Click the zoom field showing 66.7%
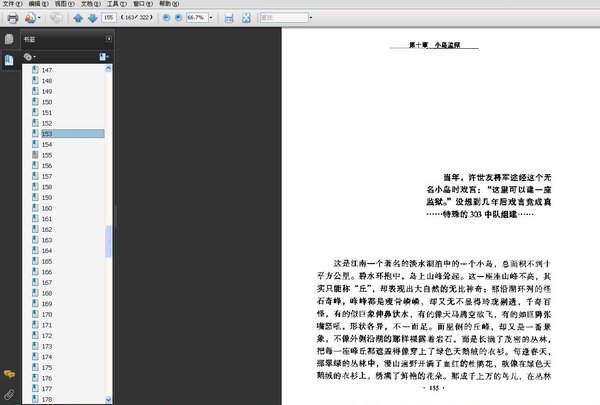600x405 pixels. pyautogui.click(x=197, y=18)
